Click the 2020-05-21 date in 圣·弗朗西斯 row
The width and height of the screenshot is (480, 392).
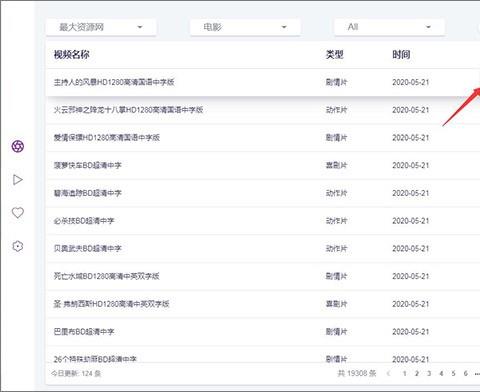point(410,304)
